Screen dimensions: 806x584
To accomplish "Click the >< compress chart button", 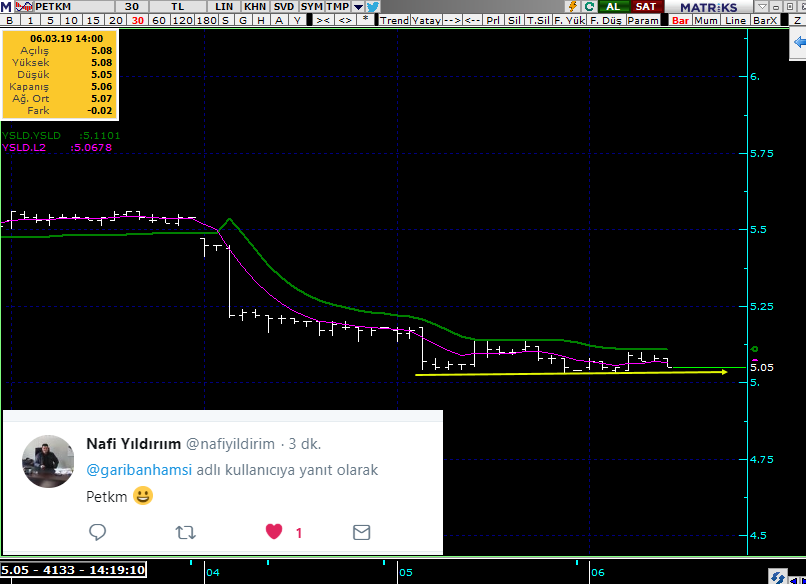I will point(323,21).
